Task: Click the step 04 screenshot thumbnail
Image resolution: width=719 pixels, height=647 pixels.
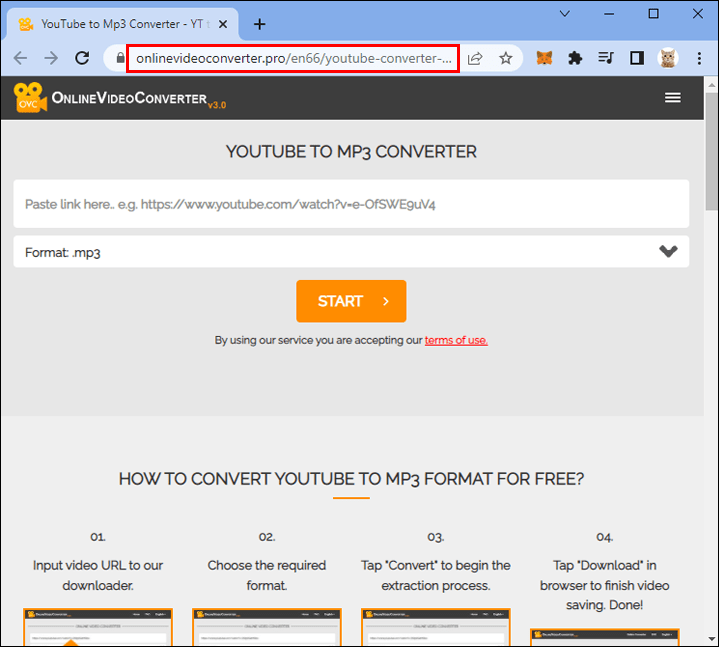Action: pos(604,637)
